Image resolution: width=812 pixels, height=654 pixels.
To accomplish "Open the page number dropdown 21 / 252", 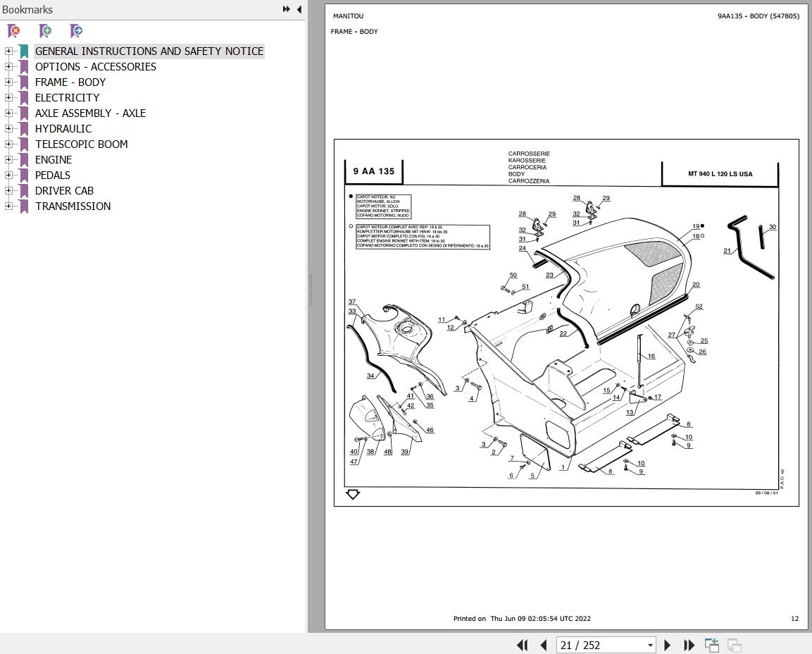I will (650, 645).
